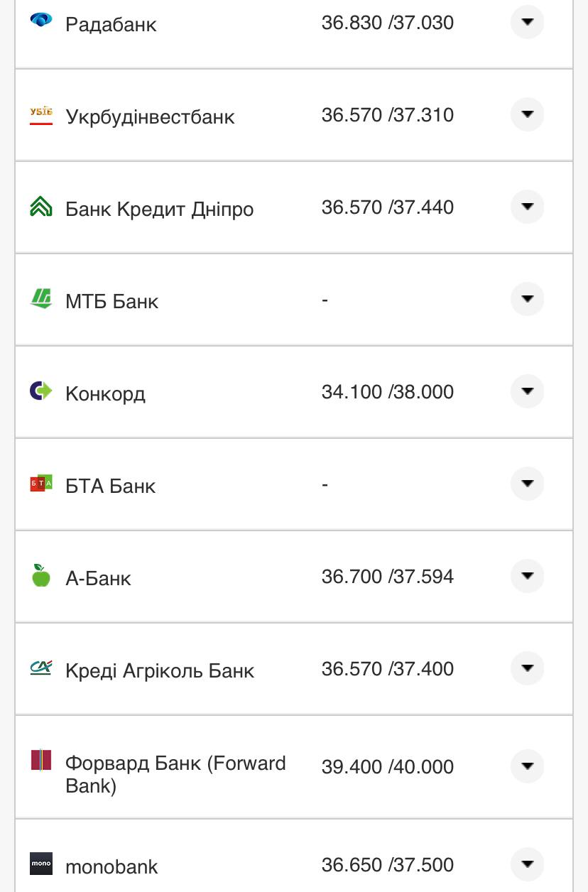Image resolution: width=588 pixels, height=892 pixels.
Task: Click the Укрбудінвестбанк logo icon
Action: point(41,114)
